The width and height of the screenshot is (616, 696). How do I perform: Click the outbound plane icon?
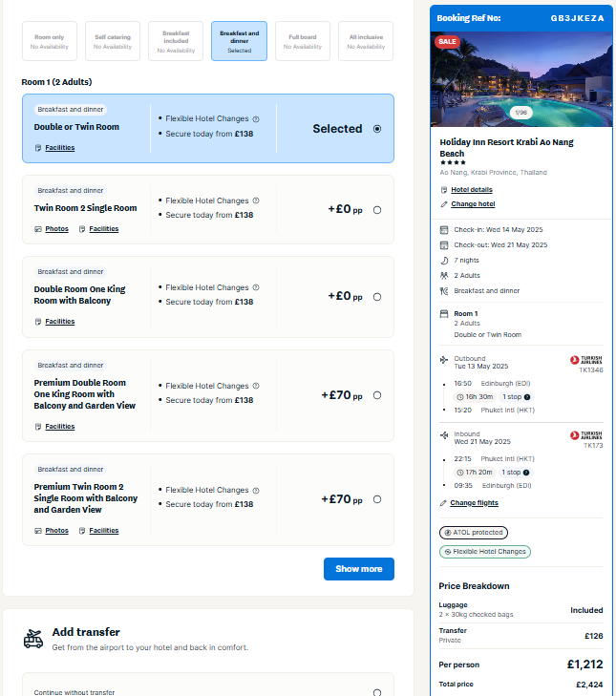point(444,360)
